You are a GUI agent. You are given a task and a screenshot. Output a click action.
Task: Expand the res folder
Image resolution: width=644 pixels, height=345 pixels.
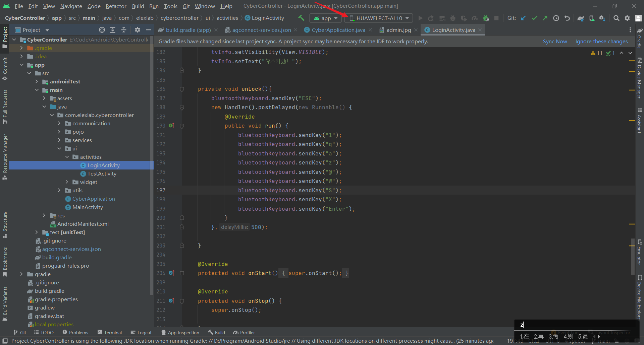44,215
